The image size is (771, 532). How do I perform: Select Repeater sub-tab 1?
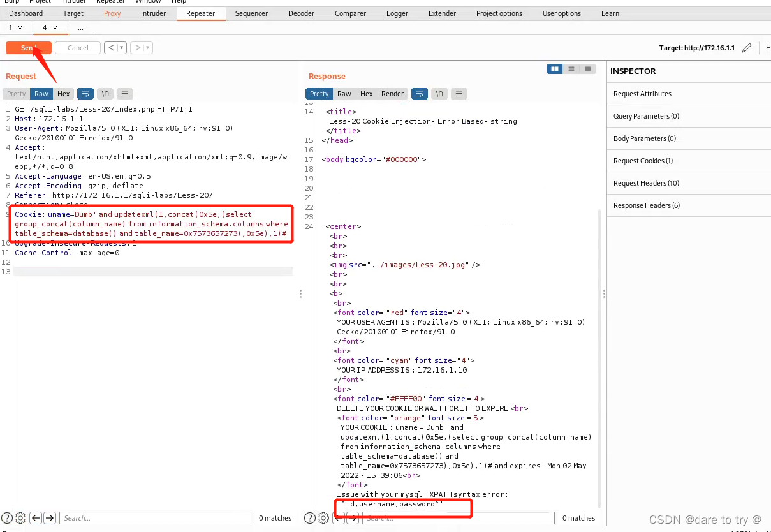point(10,27)
